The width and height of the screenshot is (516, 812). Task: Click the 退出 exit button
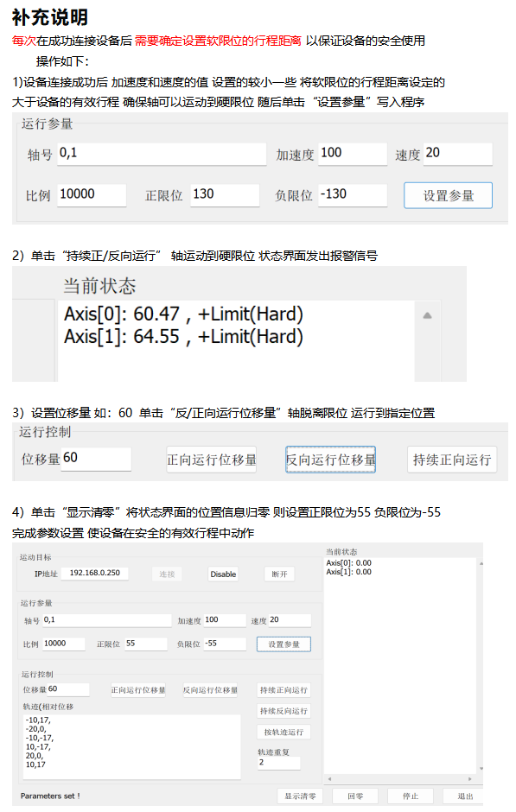pyautogui.click(x=465, y=796)
